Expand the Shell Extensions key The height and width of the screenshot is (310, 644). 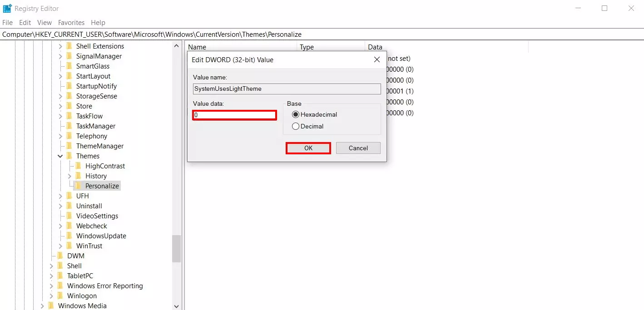pyautogui.click(x=60, y=46)
